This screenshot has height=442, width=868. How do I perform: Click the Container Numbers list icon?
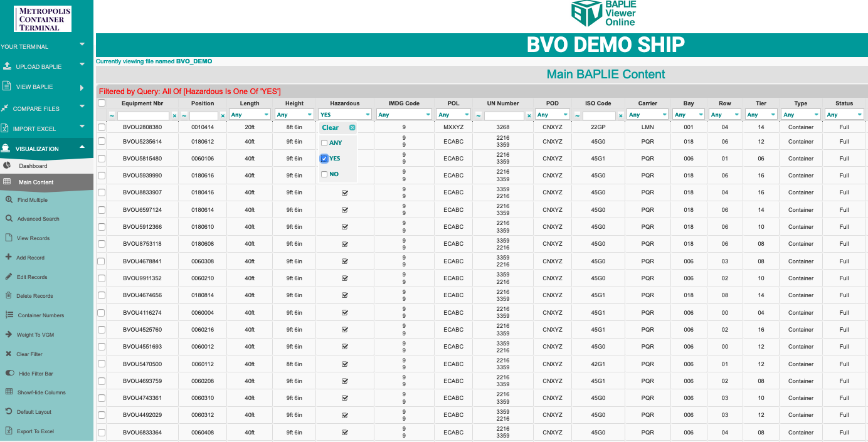(9, 315)
